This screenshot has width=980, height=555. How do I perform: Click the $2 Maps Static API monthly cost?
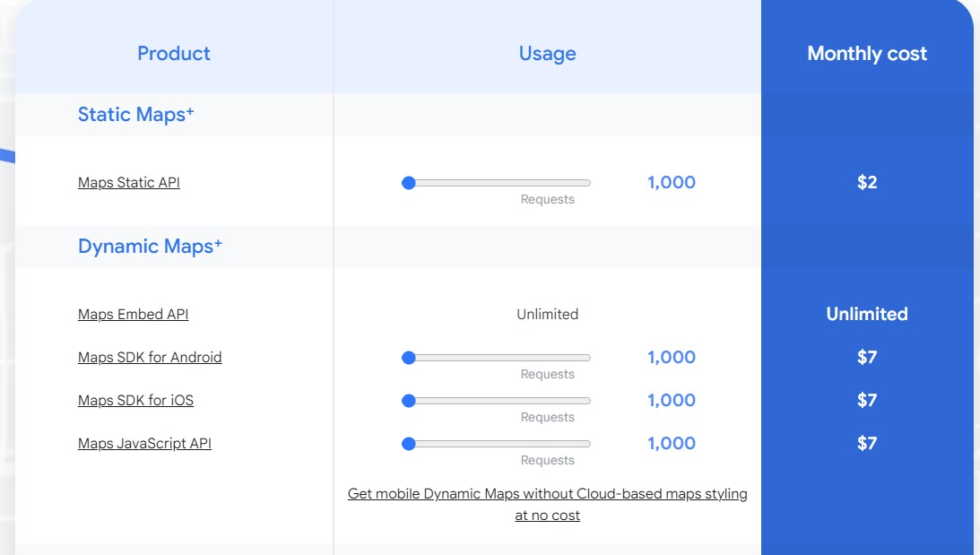tap(866, 183)
